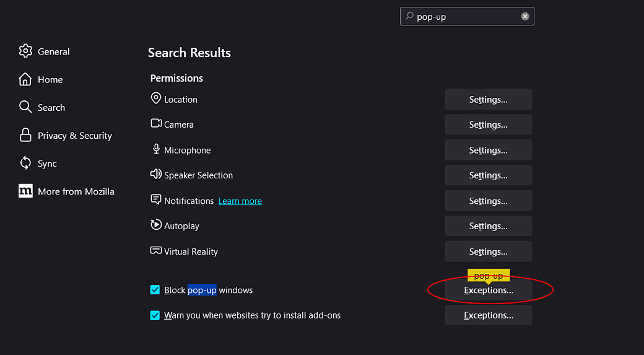This screenshot has height=355, width=644.
Task: Open Privacy & Security via lock icon
Action: click(x=25, y=135)
